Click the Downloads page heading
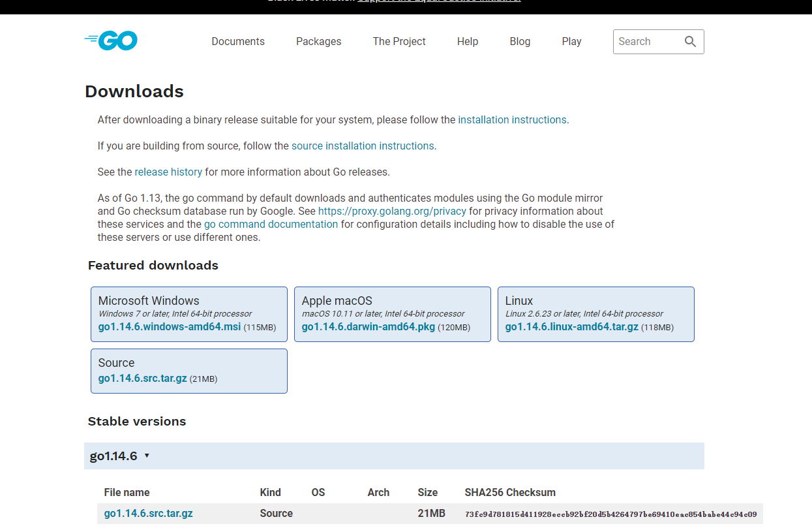This screenshot has width=812, height=530. (134, 91)
